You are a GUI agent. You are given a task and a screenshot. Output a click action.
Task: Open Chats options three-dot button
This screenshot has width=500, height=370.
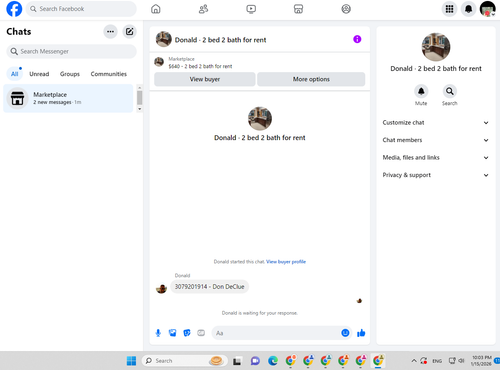pyautogui.click(x=110, y=32)
